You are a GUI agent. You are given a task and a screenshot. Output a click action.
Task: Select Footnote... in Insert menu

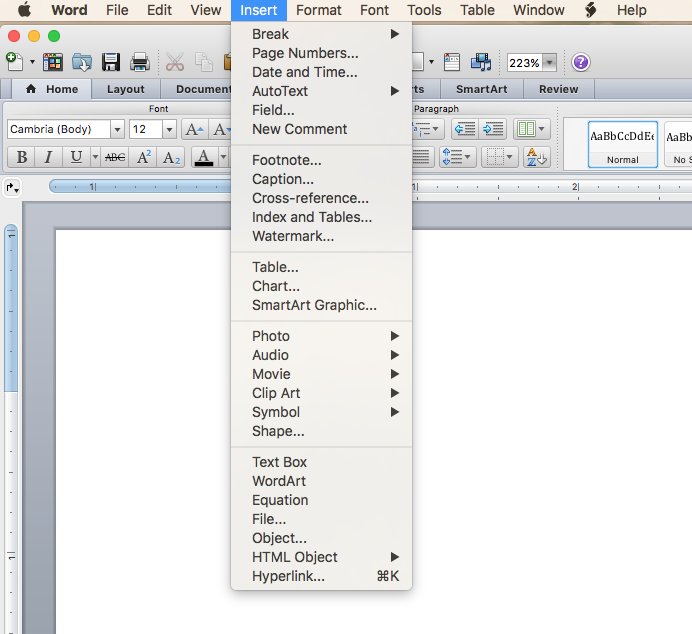click(321, 160)
